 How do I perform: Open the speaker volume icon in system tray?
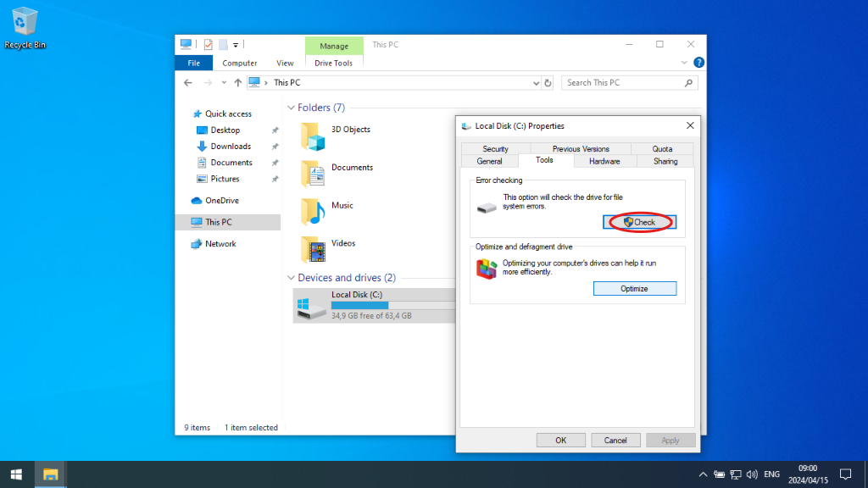[x=753, y=474]
